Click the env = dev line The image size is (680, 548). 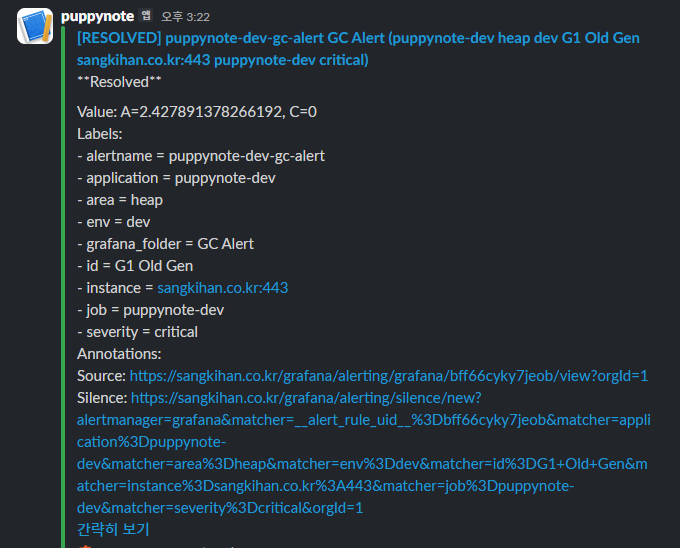coord(114,222)
